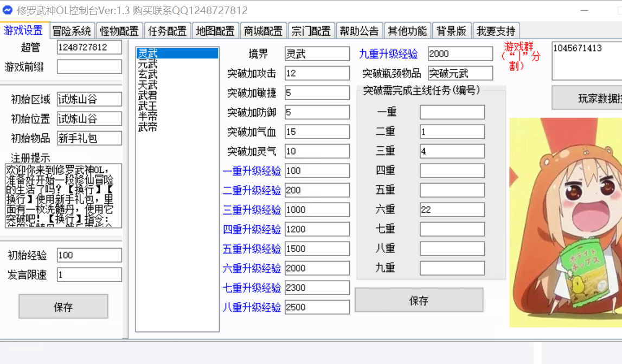This screenshot has width=622, height=364.
Task: Open the 我要支持 tab
Action: click(x=496, y=31)
